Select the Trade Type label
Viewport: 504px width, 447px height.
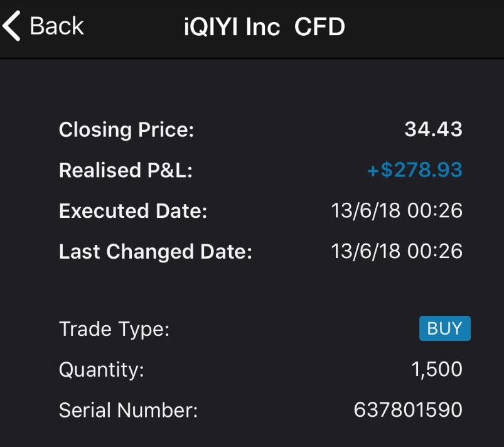point(114,329)
